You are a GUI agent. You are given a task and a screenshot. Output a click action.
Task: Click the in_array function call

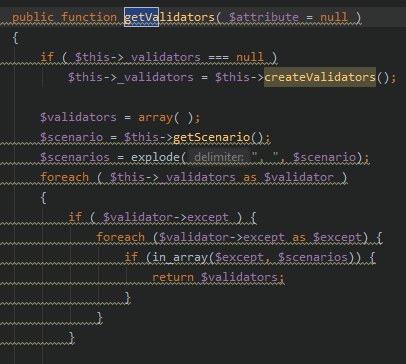180,257
